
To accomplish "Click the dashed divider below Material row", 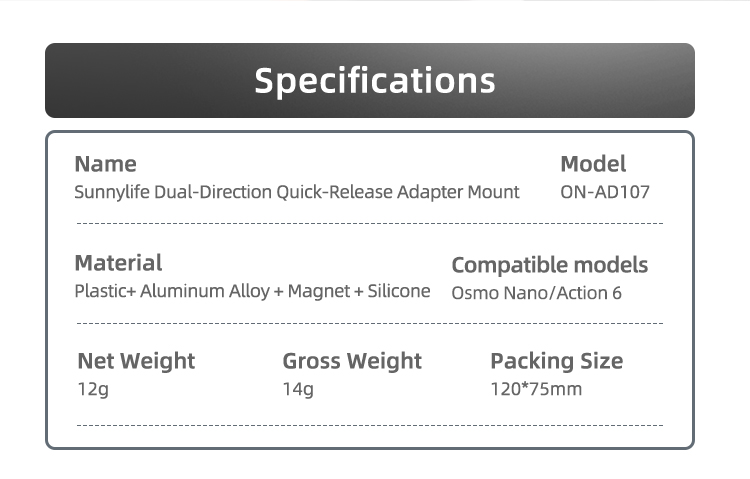I will click(370, 323).
